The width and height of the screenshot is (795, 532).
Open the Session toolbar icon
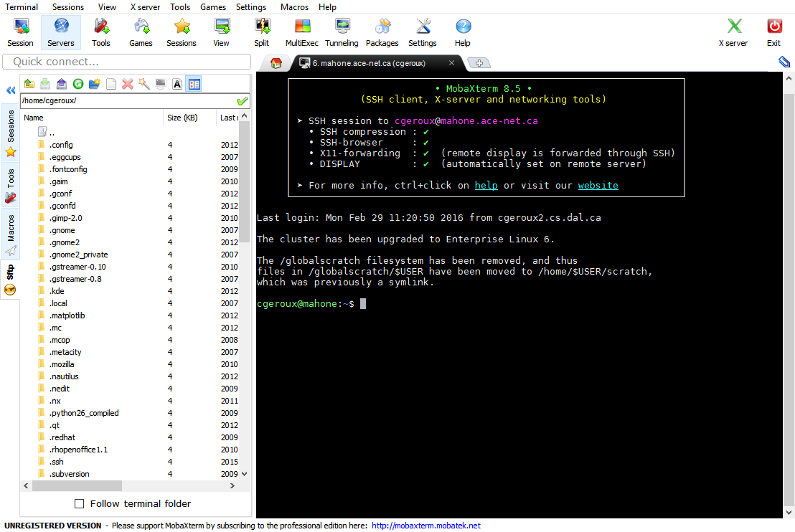(x=20, y=32)
